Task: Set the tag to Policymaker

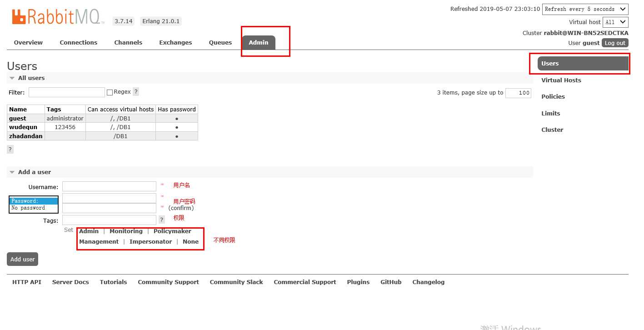Action: click(172, 231)
